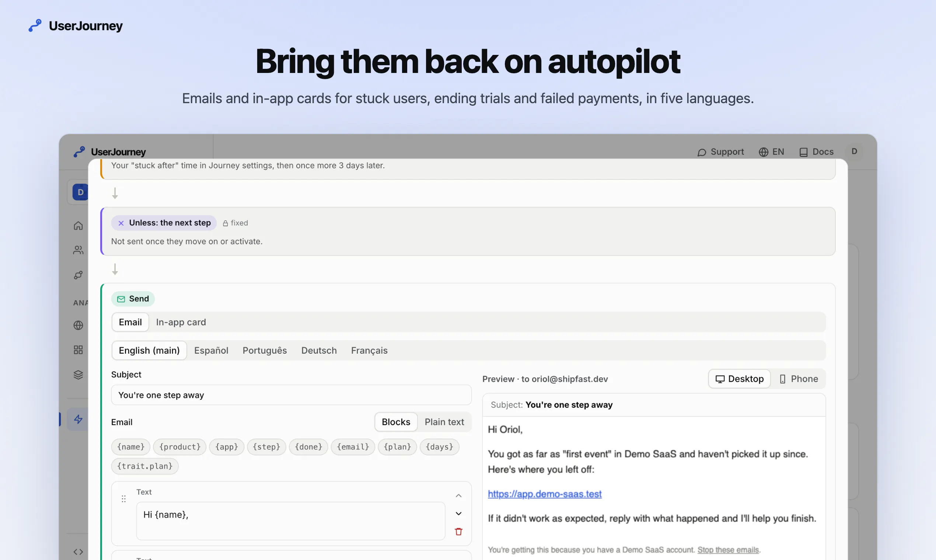Click the D profile avatar in top bar
Image resolution: width=936 pixels, height=560 pixels.
854,151
